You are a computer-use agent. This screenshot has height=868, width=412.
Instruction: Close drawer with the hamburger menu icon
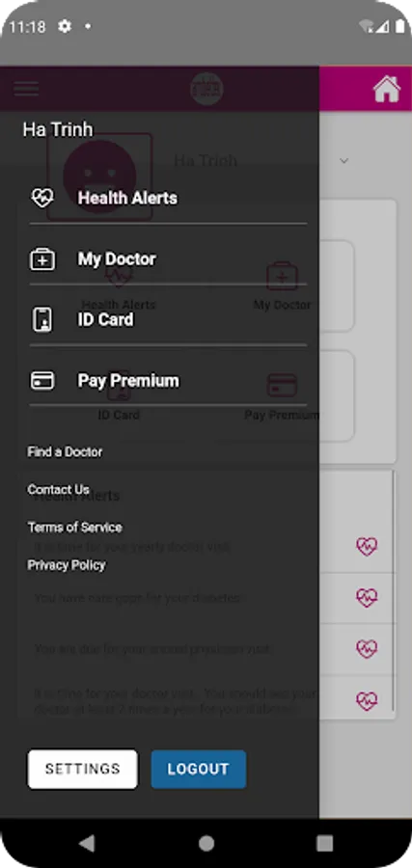click(x=26, y=89)
